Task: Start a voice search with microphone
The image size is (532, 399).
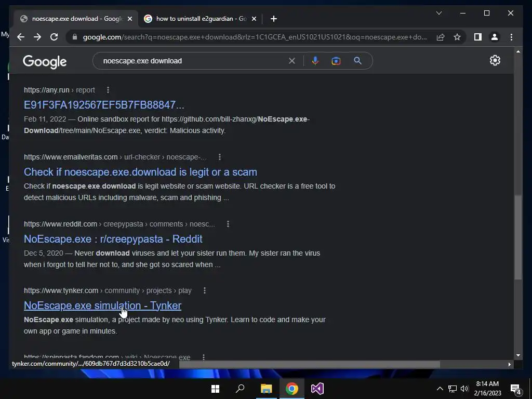Action: [x=315, y=61]
